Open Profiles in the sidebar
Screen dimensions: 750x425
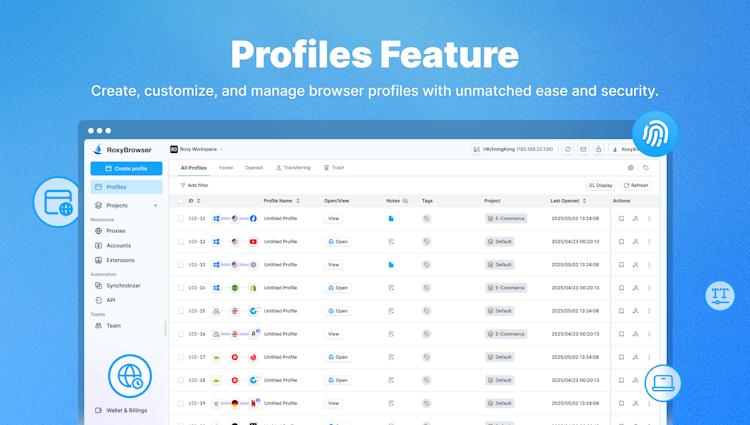126,187
